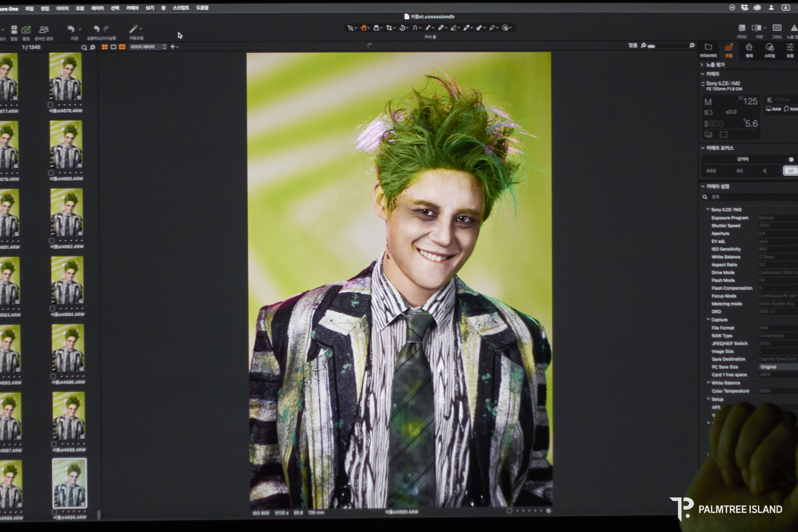Open the 레이어 menu
Image resolution: width=798 pixels, height=532 pixels.
click(x=97, y=8)
